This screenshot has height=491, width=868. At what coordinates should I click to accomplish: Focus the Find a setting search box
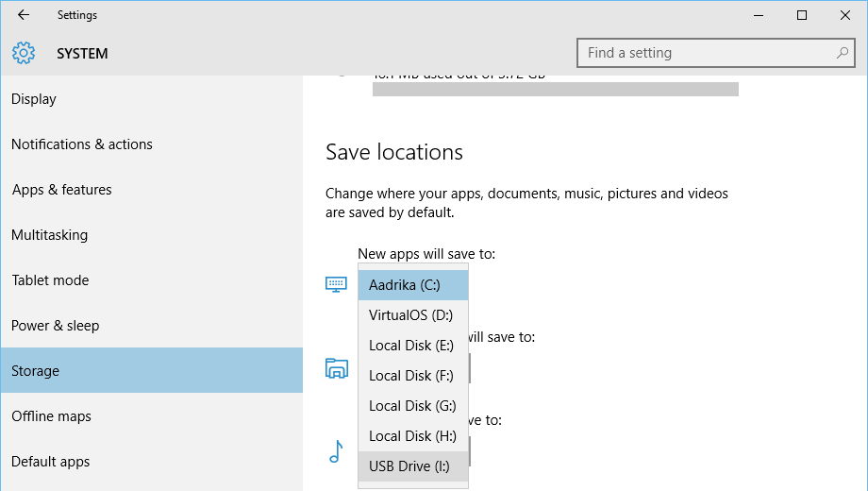(716, 53)
